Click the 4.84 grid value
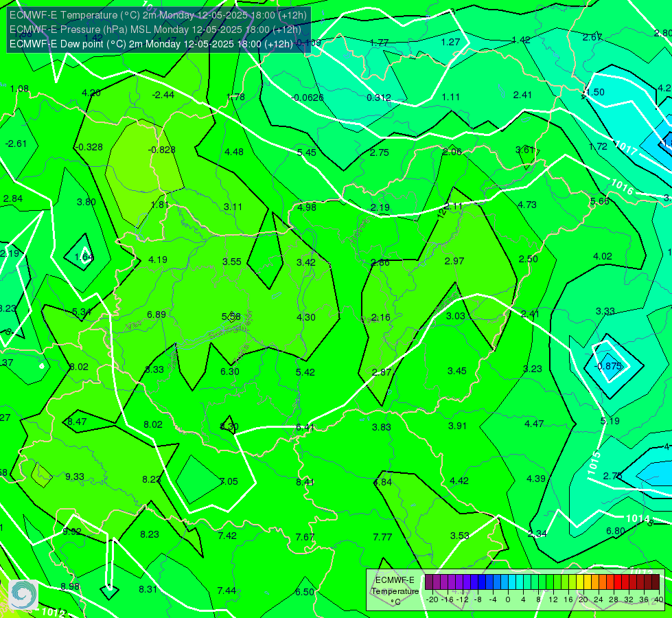 point(382,483)
